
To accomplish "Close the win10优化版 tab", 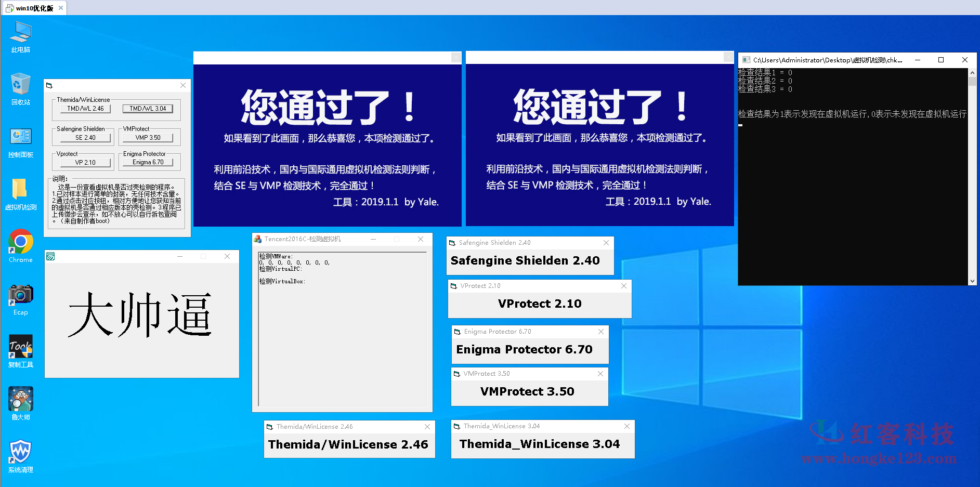I will (x=61, y=8).
